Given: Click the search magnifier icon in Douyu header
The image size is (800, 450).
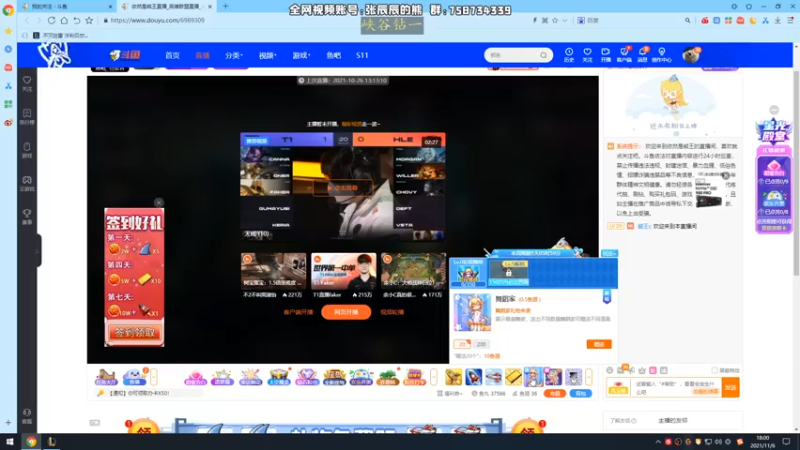Looking at the screenshot, I should (544, 55).
